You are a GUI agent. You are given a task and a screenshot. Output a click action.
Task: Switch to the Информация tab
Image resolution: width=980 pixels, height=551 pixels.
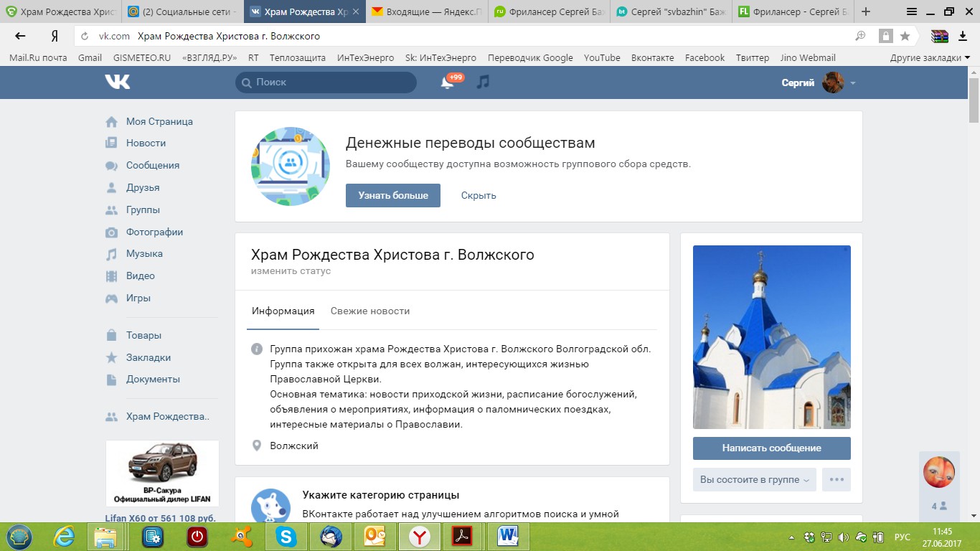pos(283,311)
